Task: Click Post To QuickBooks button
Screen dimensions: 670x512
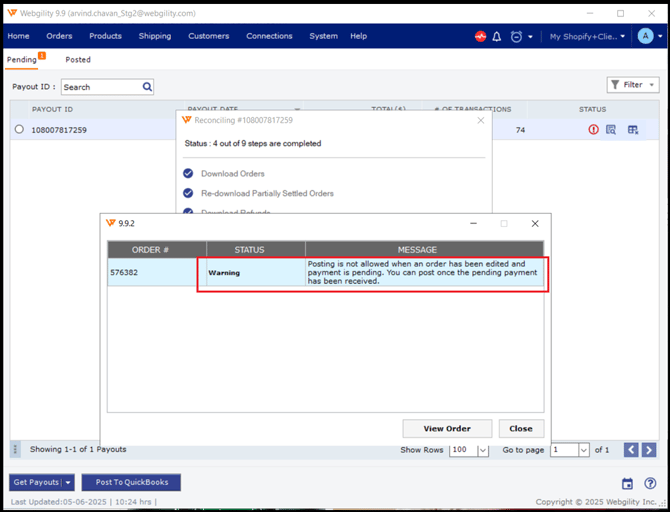Action: pos(131,483)
